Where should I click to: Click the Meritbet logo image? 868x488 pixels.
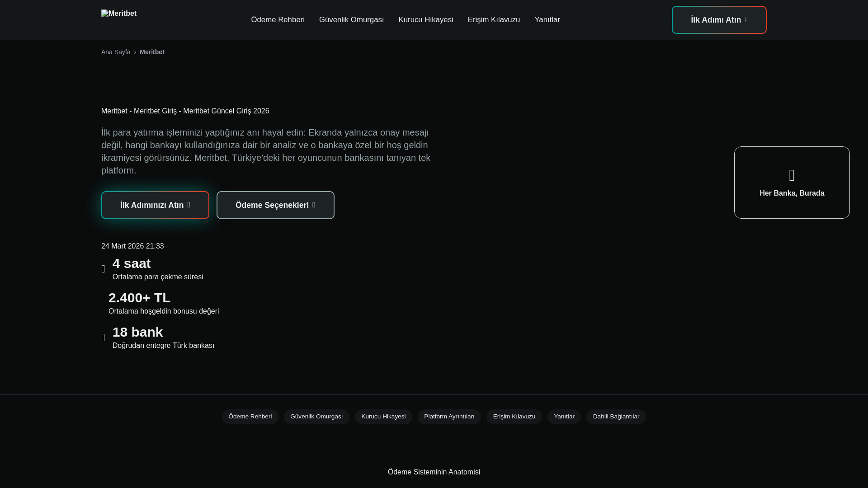point(119,14)
